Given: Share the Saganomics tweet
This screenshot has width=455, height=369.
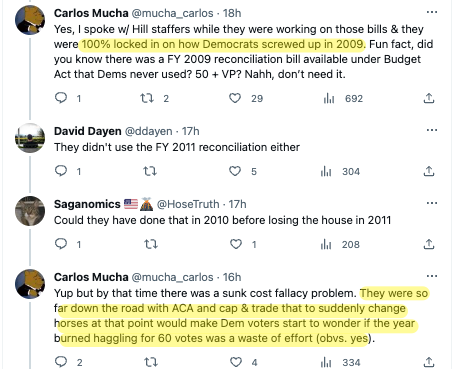Looking at the screenshot, I should click(429, 244).
